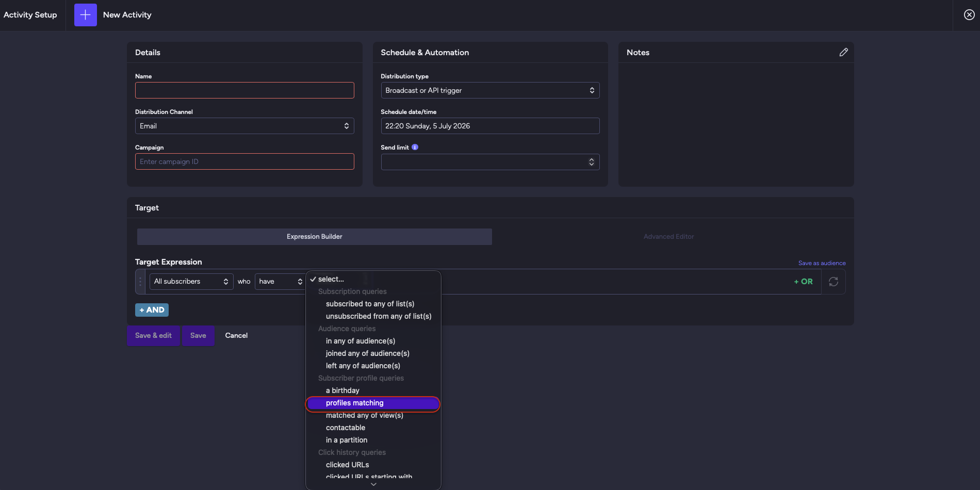Select the 'contactable' option
The width and height of the screenshot is (980, 490).
point(373,428)
